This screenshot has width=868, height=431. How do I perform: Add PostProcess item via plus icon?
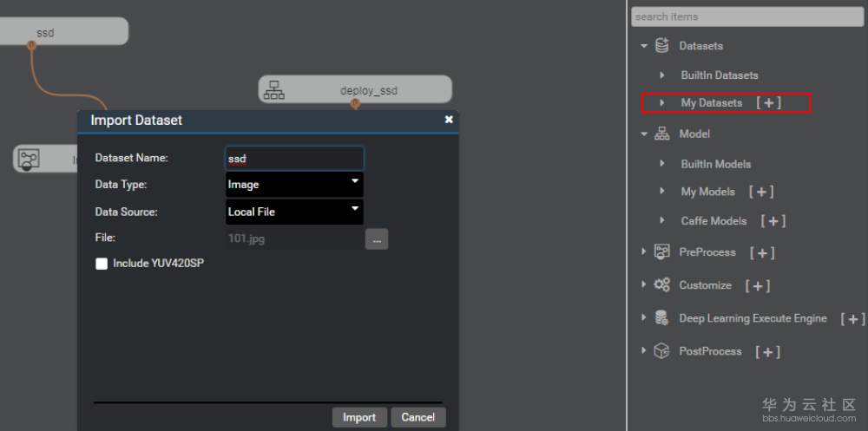(768, 351)
